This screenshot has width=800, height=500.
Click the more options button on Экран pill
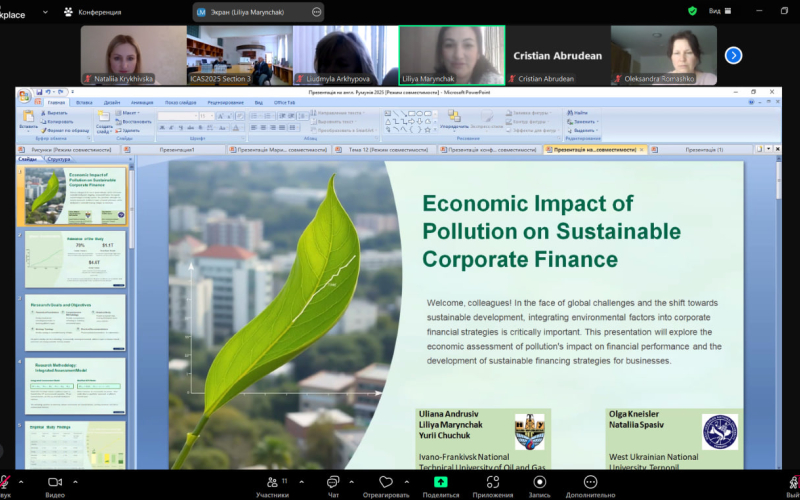point(316,12)
